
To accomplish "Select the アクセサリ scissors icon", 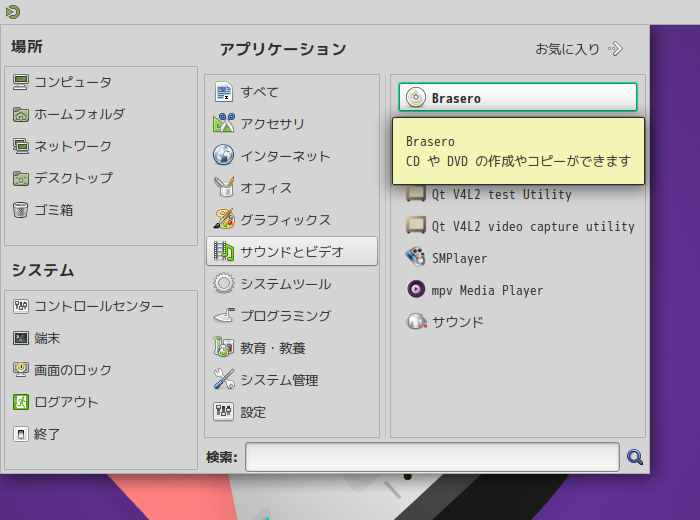I will 224,124.
